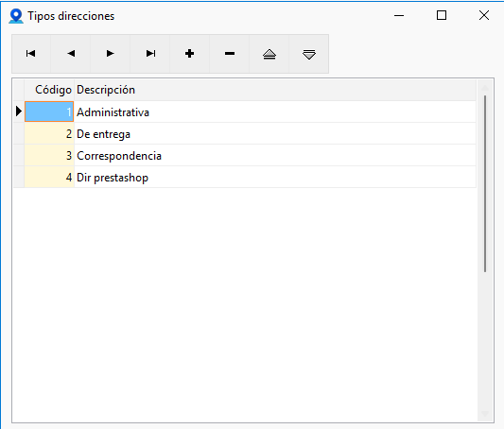Click code cell with value 3
Screen dimensions: 504x429
(49, 156)
